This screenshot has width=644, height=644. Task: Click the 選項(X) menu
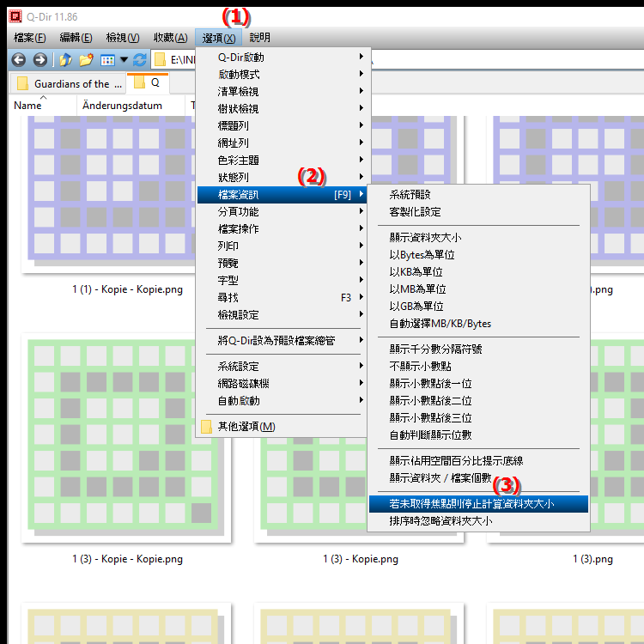point(218,38)
